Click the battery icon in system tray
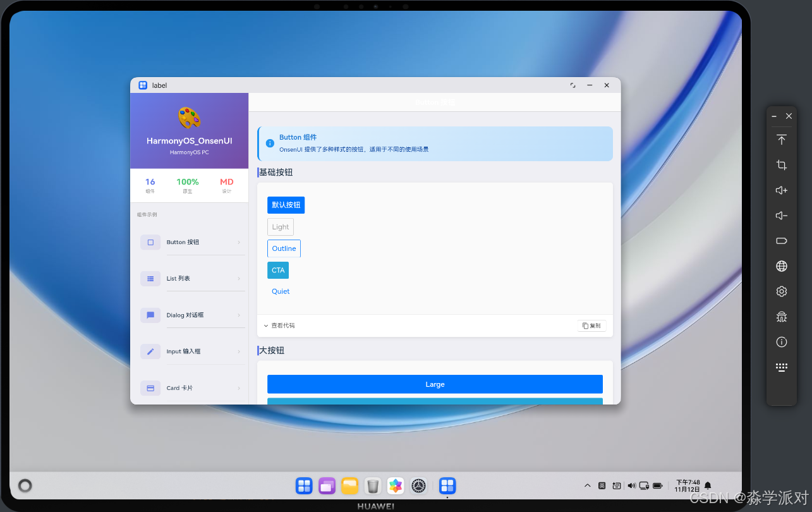Image resolution: width=812 pixels, height=512 pixels. pos(658,485)
